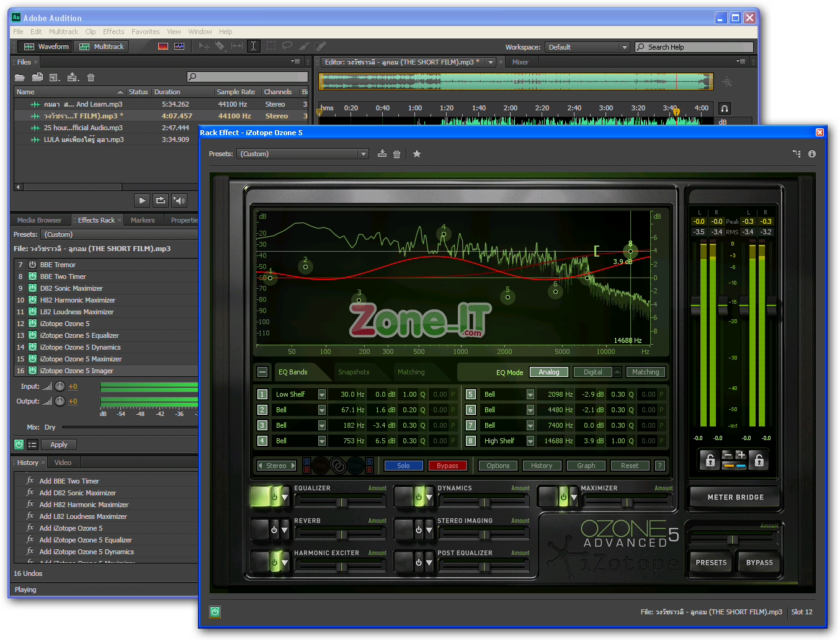Click Play button in Files panel preview
This screenshot has height=641, width=840.
tap(142, 200)
